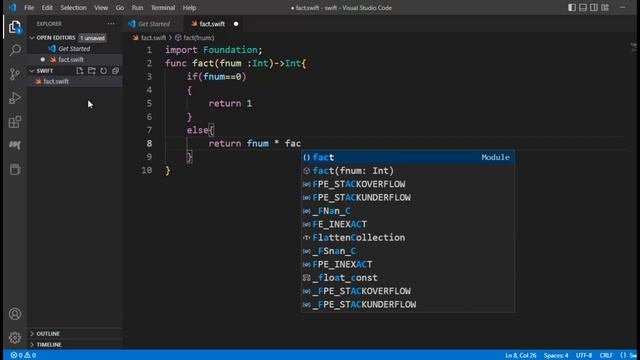Image resolution: width=640 pixels, height=360 pixels.
Task: Click New Folder icon in SWIFT folder
Action: point(92,71)
